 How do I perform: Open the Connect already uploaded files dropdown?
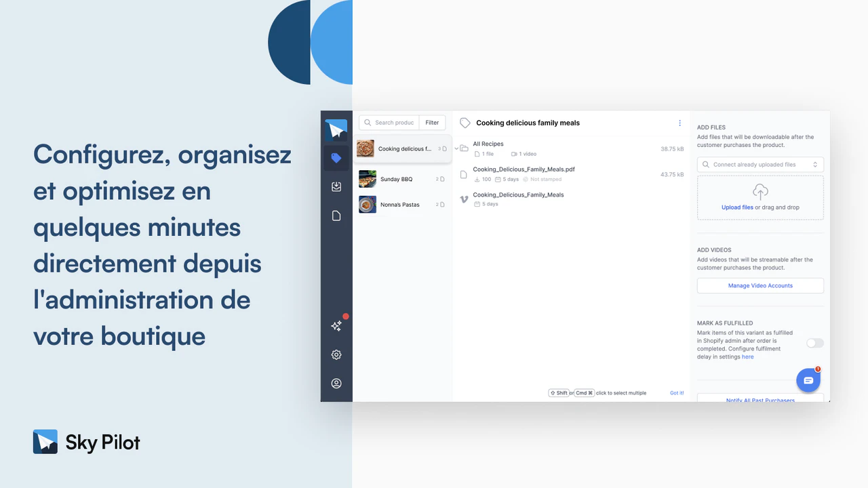pos(760,165)
